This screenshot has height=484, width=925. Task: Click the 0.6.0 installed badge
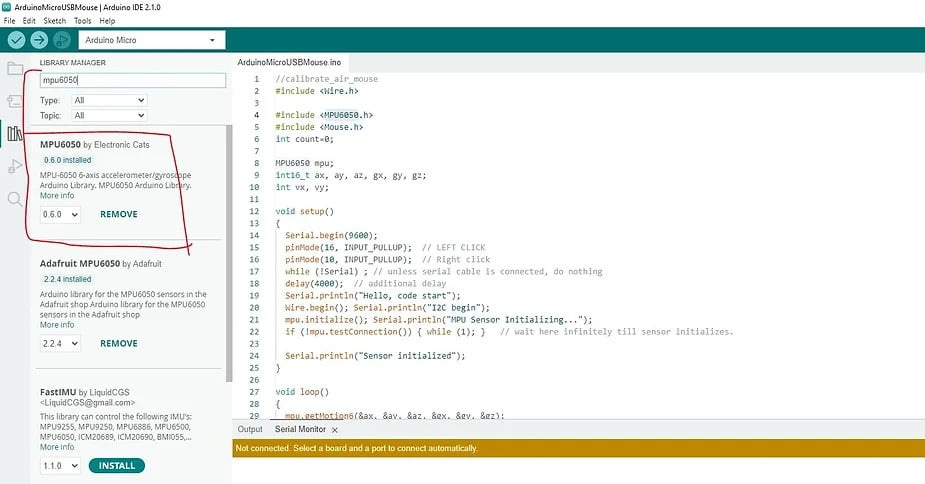tap(67, 160)
